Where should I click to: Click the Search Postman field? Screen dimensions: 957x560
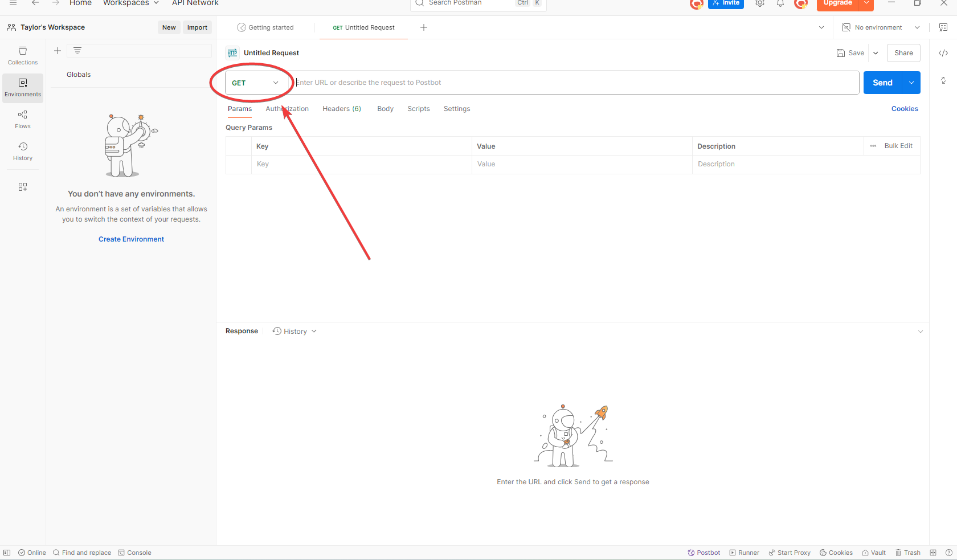click(478, 3)
